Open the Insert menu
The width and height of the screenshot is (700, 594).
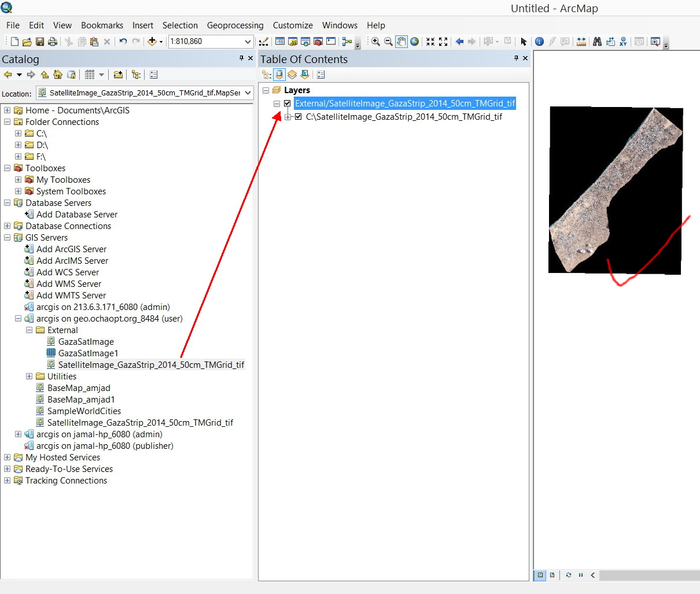(x=143, y=25)
